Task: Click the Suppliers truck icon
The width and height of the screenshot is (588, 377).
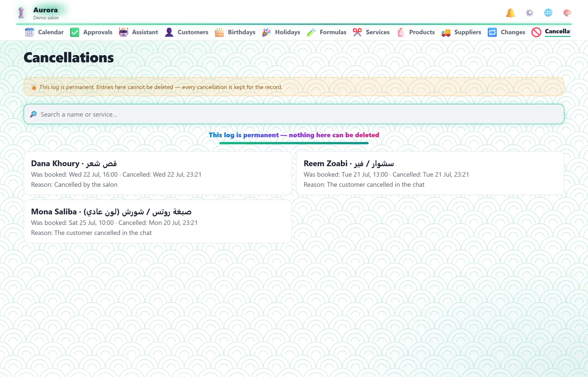Action: pyautogui.click(x=446, y=32)
